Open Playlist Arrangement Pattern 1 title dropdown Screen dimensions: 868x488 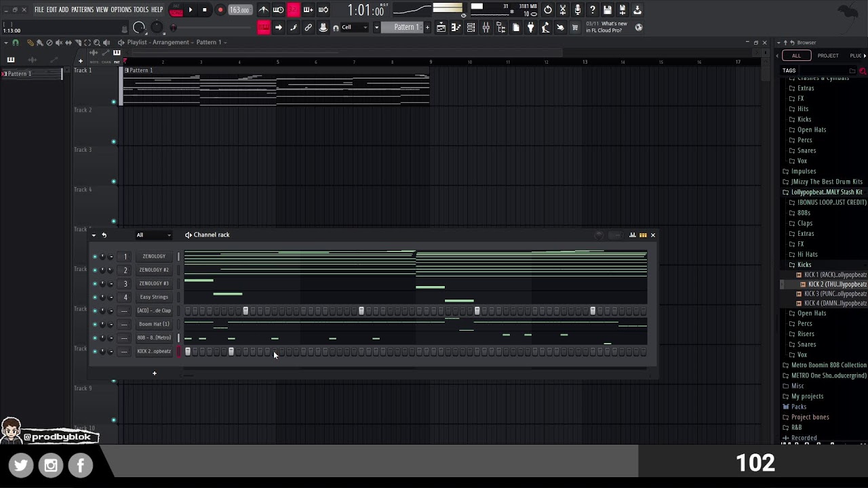(x=177, y=42)
